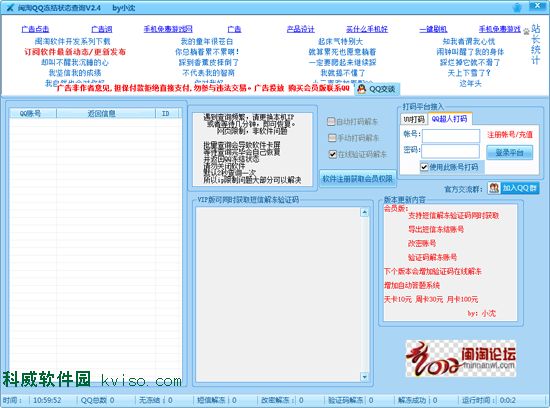
Task: Click the text 这年头
Action: click(470, 83)
